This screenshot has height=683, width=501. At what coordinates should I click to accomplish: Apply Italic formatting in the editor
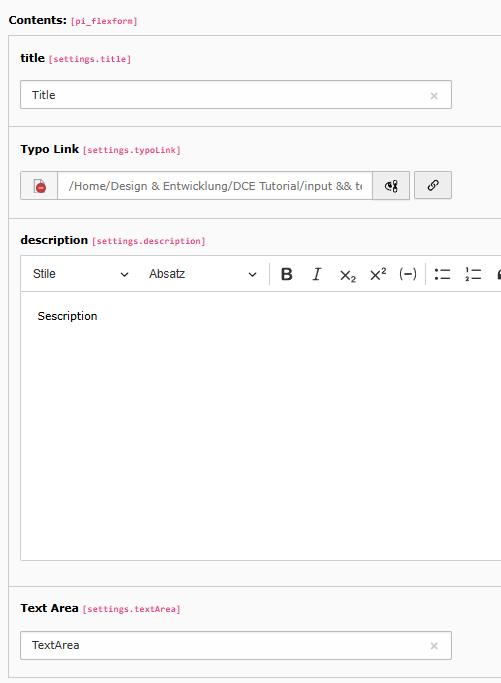[x=317, y=274]
